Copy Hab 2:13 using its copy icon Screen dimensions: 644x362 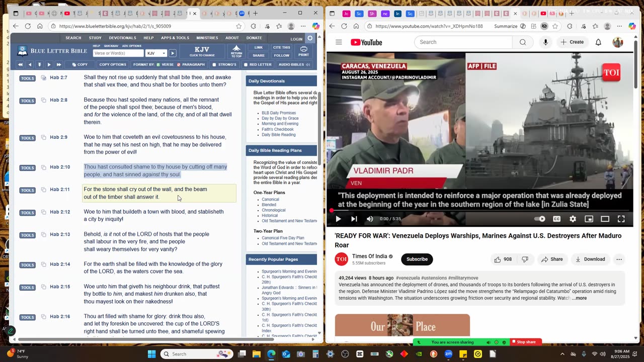tap(44, 235)
